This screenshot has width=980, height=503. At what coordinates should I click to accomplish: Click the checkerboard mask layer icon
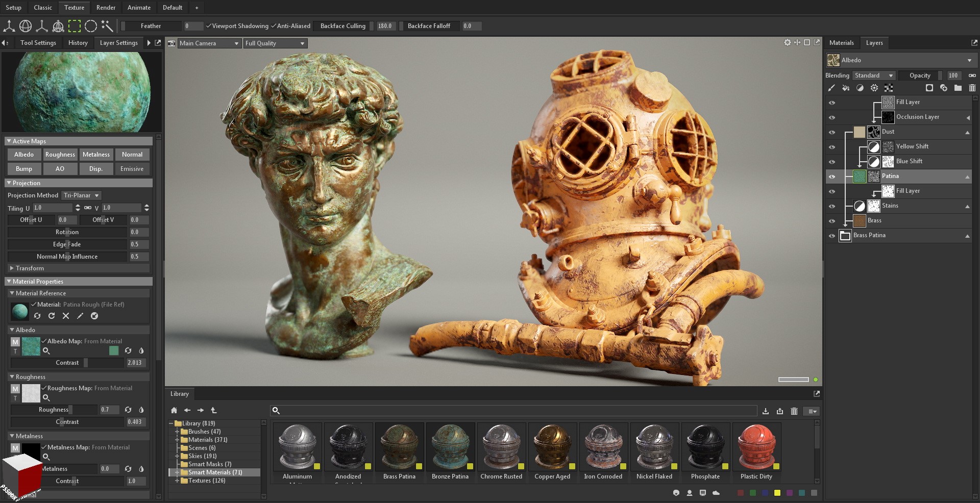[x=889, y=88]
